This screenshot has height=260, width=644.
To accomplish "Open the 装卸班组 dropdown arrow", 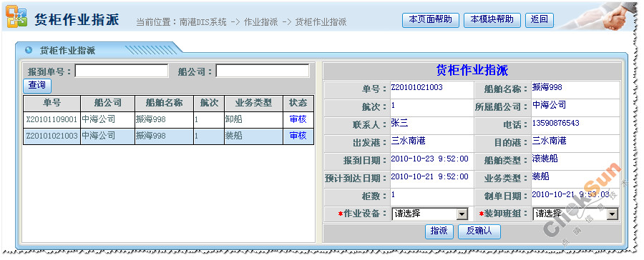I will click(613, 214).
